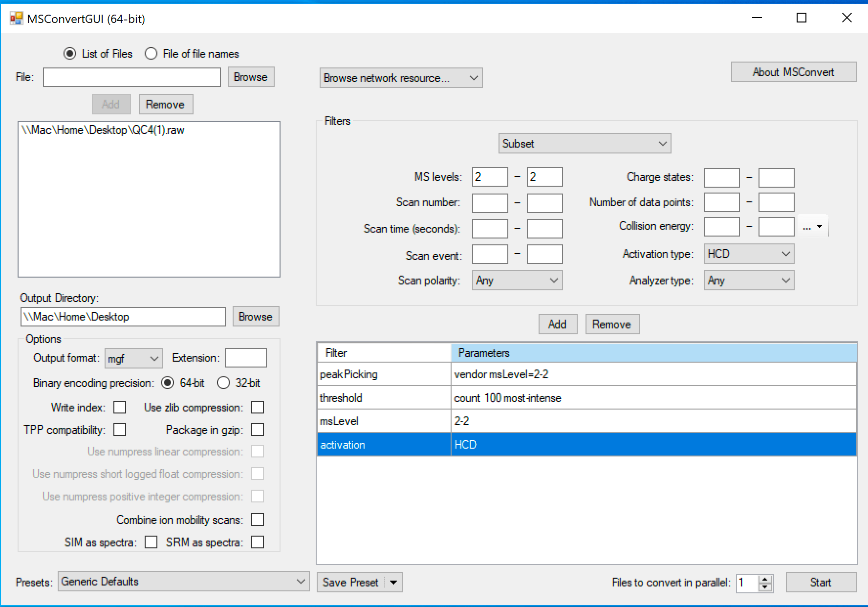This screenshot has width=868, height=607.
Task: Start the file conversion
Action: coord(821,583)
